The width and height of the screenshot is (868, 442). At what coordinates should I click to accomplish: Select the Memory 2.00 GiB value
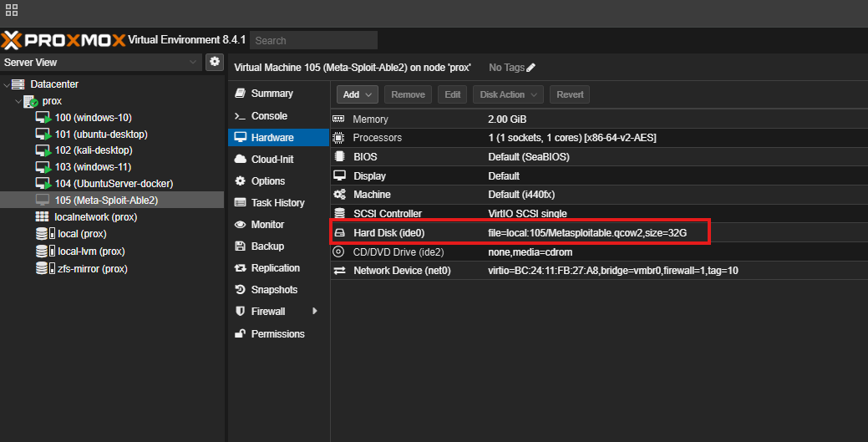507,119
